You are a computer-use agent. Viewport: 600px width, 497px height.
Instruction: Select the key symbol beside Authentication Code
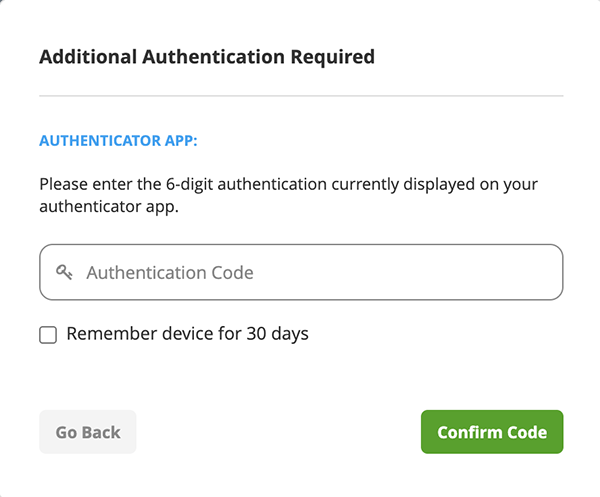point(64,272)
